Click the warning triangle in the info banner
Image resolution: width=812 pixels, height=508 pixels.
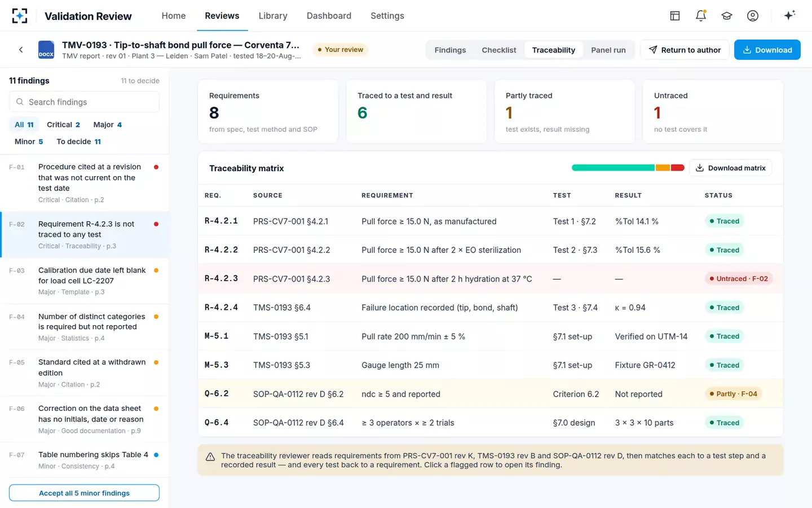210,457
